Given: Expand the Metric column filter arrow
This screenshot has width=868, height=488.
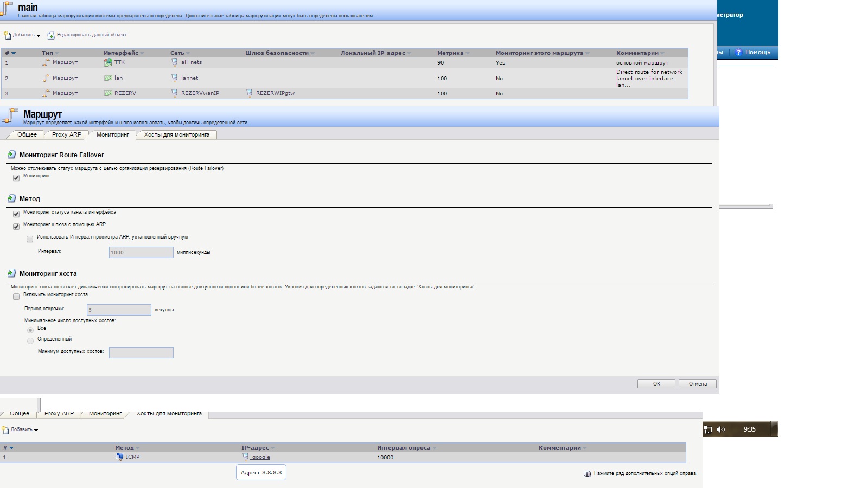Looking at the screenshot, I should (x=468, y=53).
